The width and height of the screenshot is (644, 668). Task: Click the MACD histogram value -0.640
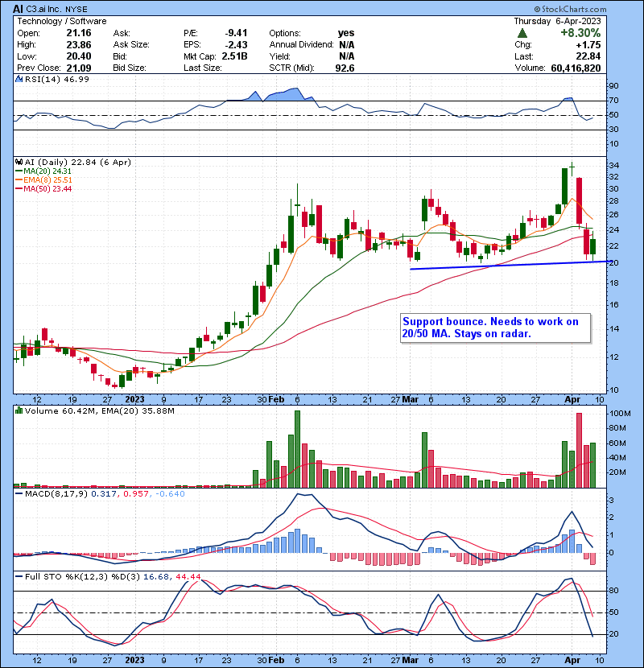pyautogui.click(x=170, y=494)
